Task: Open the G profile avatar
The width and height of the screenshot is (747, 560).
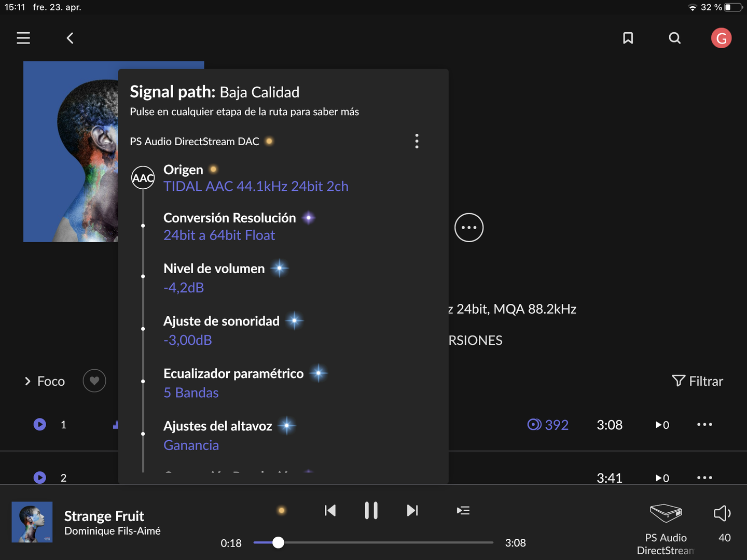Action: click(x=721, y=38)
